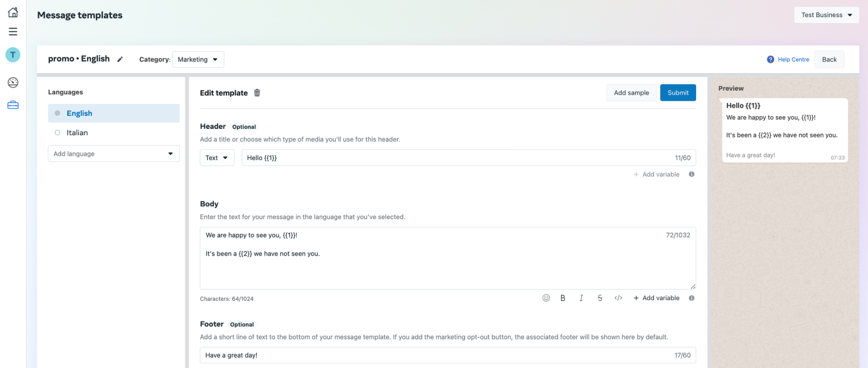Open the hamburger menu icon

tap(13, 32)
